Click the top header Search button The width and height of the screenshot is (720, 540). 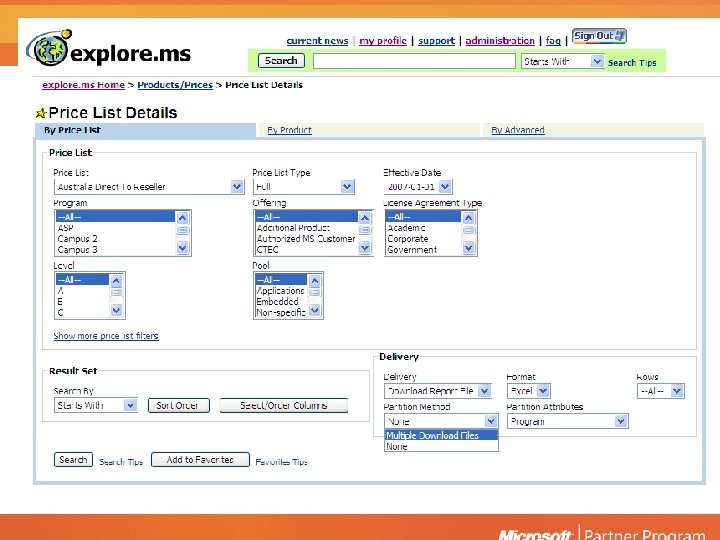281,61
